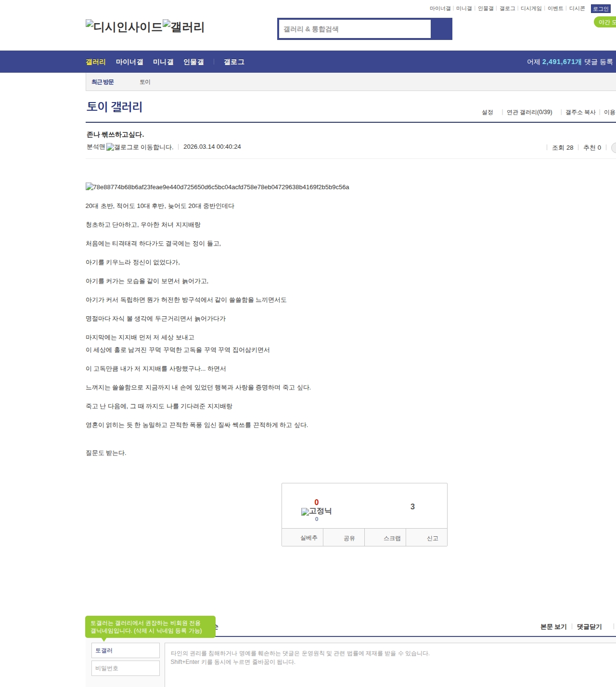This screenshot has height=687, width=616.
Task: Open 인물갤 link in top utility bar
Action: (486, 9)
